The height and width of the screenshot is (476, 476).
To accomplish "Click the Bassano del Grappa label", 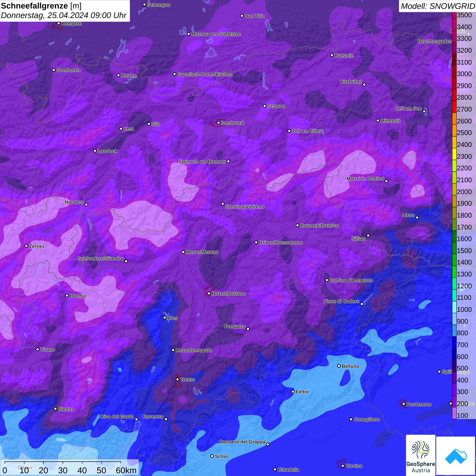I will (x=242, y=442).
